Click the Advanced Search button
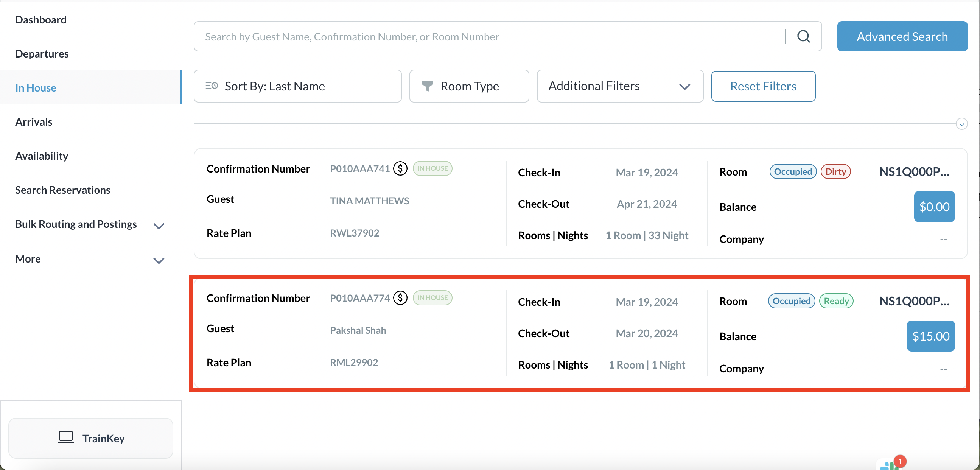 pos(902,37)
